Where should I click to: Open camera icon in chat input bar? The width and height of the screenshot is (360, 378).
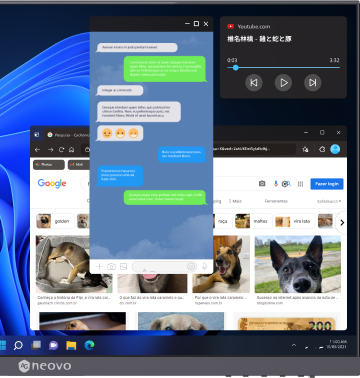111,266
